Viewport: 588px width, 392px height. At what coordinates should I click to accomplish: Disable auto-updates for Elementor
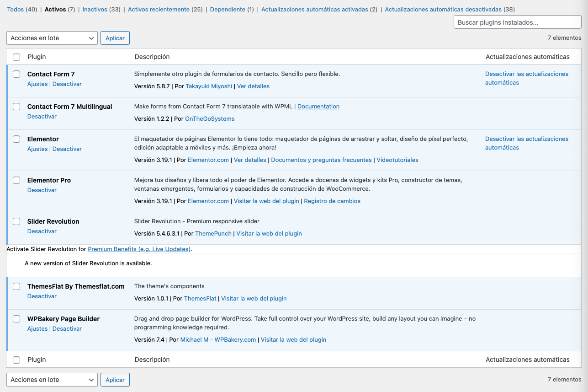[527, 143]
